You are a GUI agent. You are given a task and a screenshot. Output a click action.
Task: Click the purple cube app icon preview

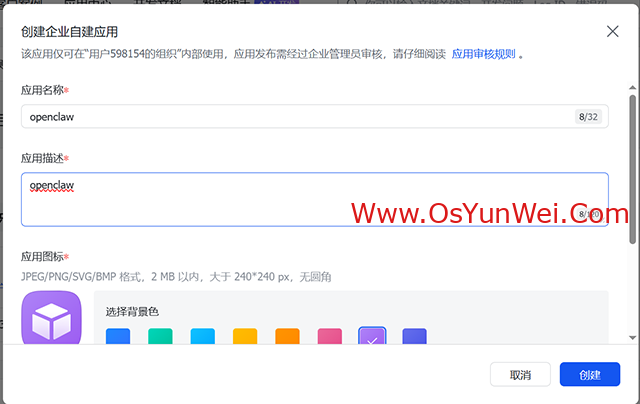(x=51, y=318)
